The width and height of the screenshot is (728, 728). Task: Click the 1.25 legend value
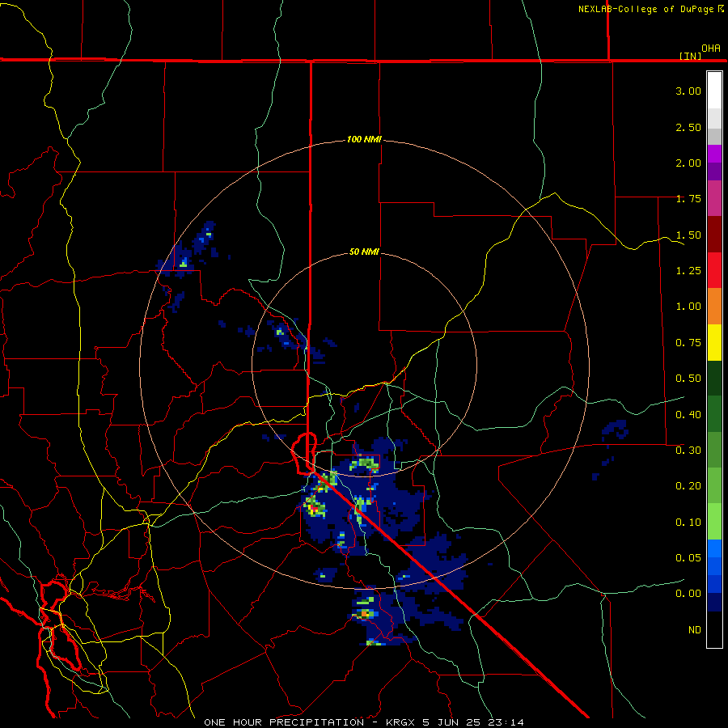688,271
